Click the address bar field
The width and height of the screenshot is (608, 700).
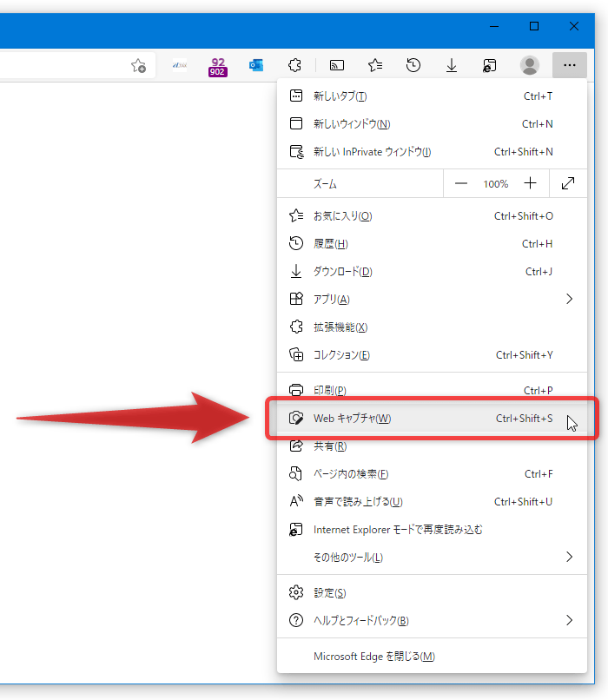[x=77, y=66]
